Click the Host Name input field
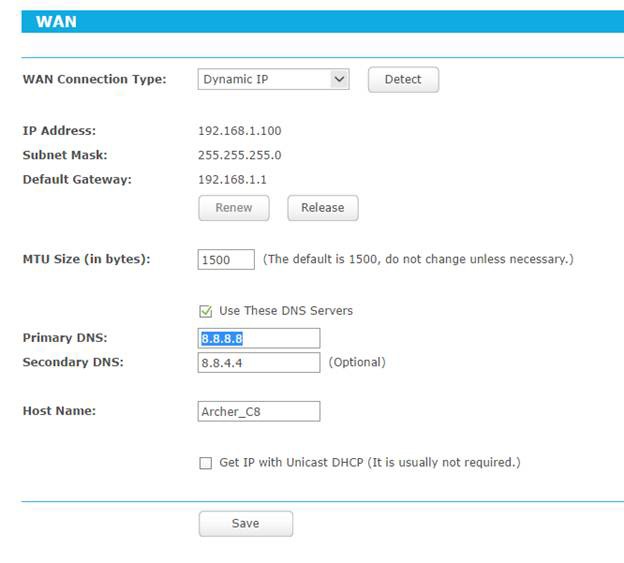The height and width of the screenshot is (563, 624). pos(259,411)
